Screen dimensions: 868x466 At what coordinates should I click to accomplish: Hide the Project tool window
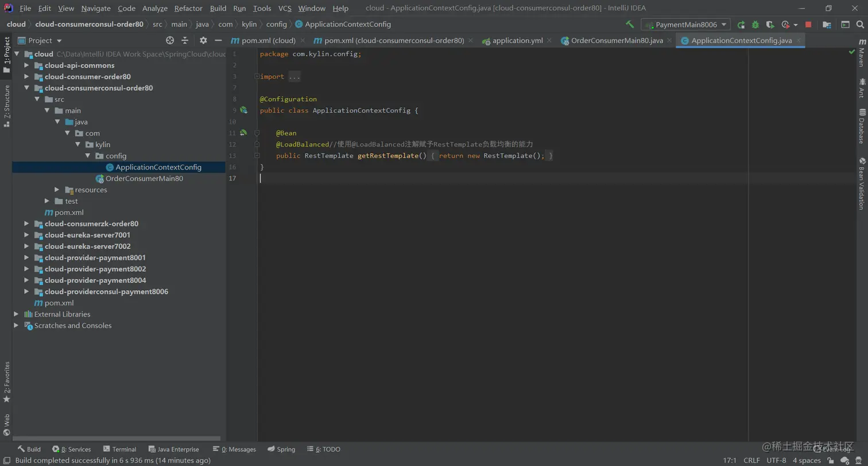click(218, 40)
